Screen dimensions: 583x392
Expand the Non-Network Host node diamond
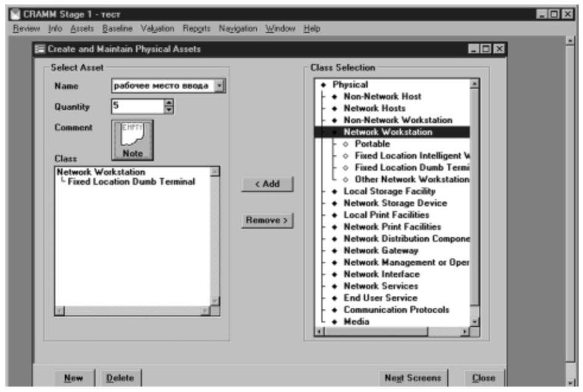(x=334, y=97)
